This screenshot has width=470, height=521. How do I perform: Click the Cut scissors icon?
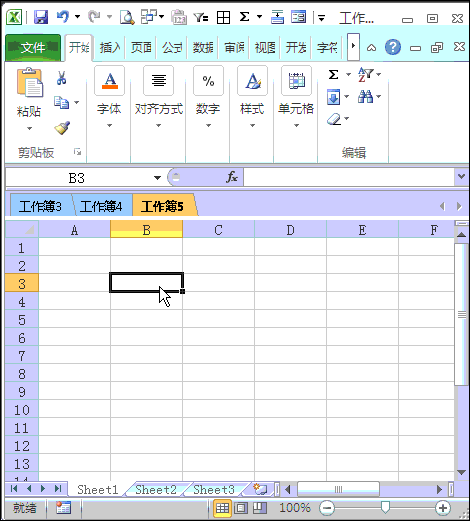61,78
